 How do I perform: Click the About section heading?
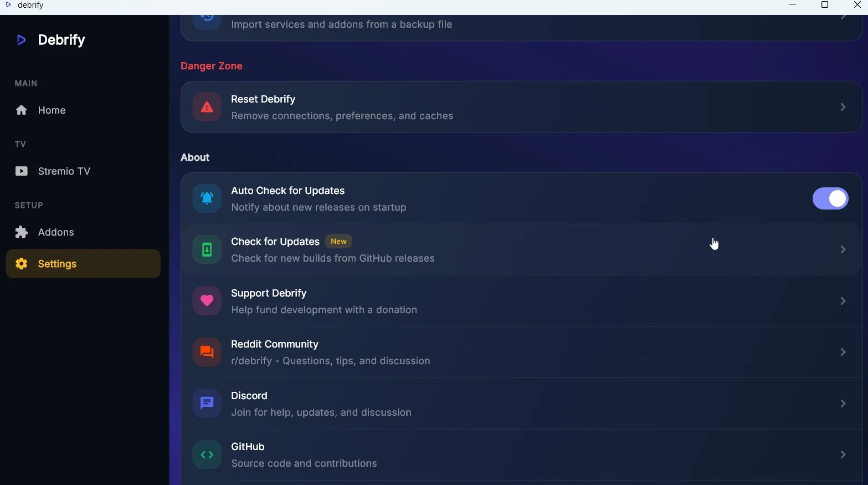tap(195, 158)
